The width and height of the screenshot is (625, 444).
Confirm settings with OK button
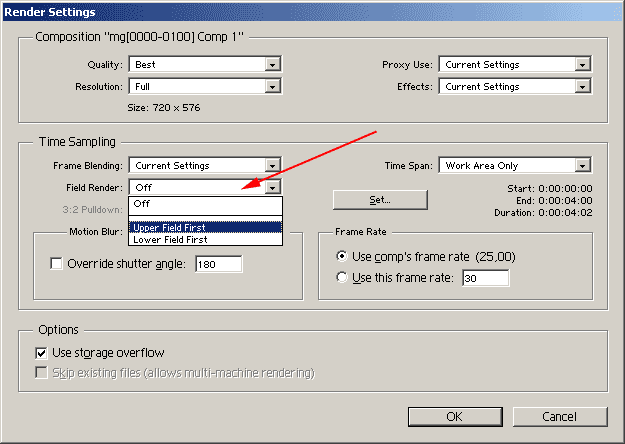click(x=454, y=416)
